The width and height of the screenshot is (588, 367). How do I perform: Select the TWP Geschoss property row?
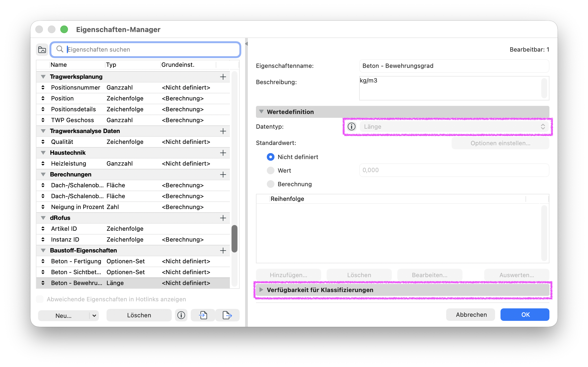click(x=133, y=120)
